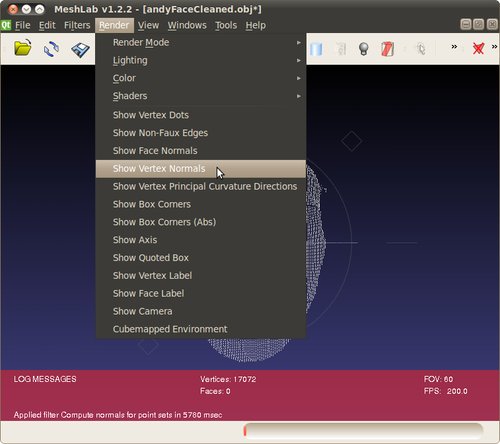Viewport: 500px width, 444px height.
Task: Toggle Show Axis
Action: click(x=201, y=240)
